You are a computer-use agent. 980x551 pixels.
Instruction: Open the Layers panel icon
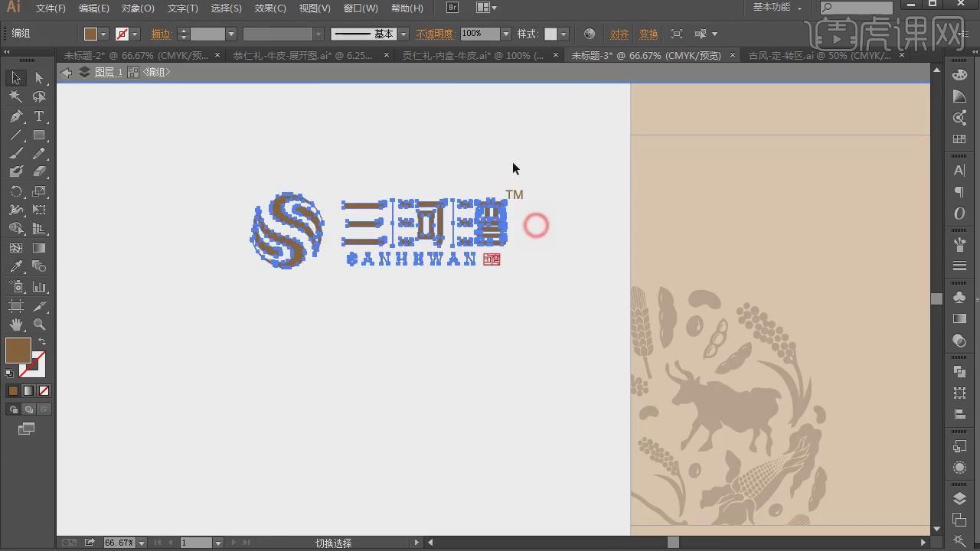(959, 499)
